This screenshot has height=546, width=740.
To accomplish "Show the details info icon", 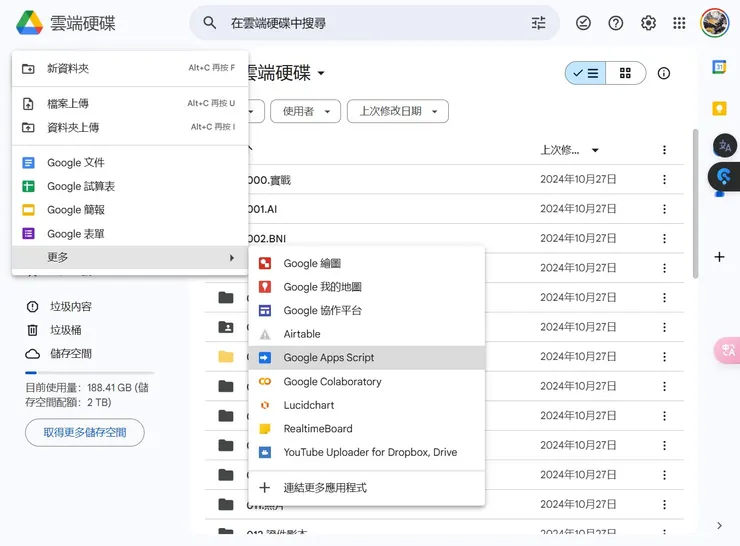I will point(664,73).
